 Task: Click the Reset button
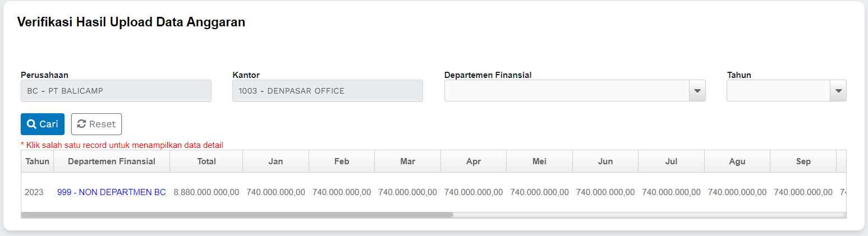[x=97, y=124]
